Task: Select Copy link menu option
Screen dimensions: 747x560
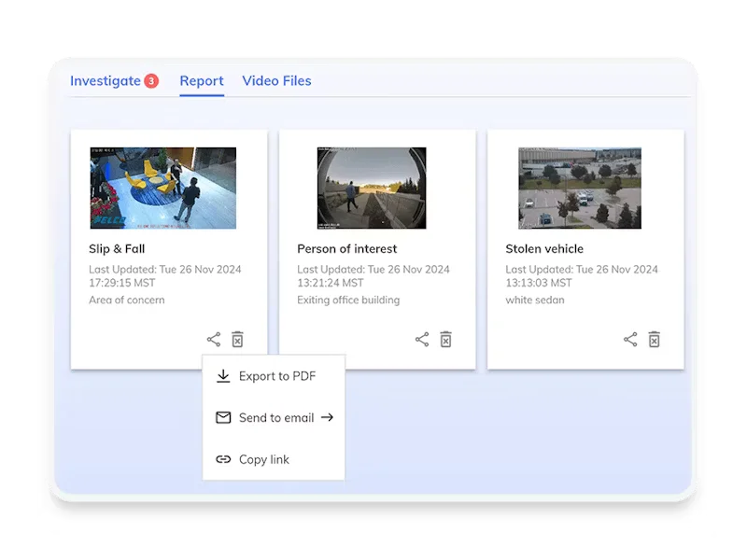Action: [x=263, y=459]
